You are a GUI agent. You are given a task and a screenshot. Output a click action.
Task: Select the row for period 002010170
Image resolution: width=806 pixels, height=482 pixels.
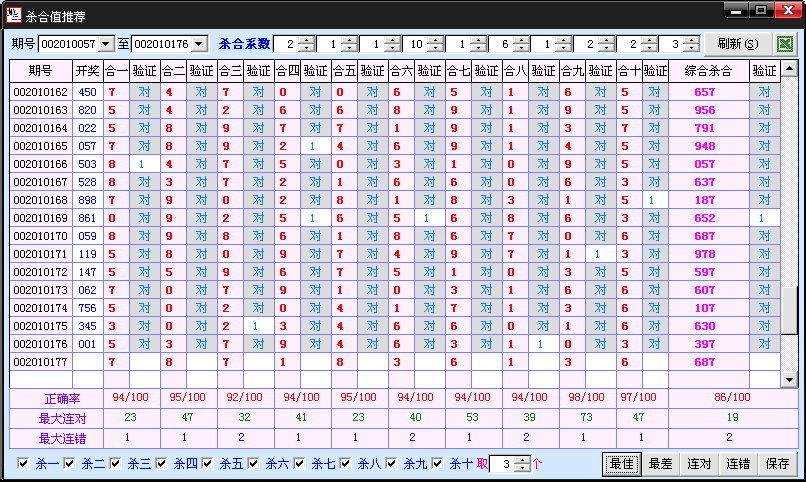41,236
